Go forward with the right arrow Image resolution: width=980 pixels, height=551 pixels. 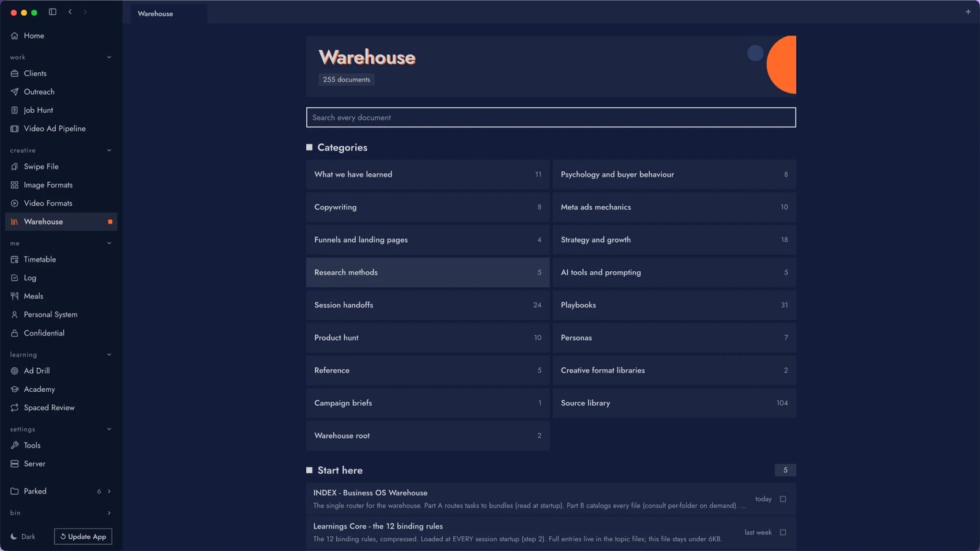pyautogui.click(x=85, y=12)
